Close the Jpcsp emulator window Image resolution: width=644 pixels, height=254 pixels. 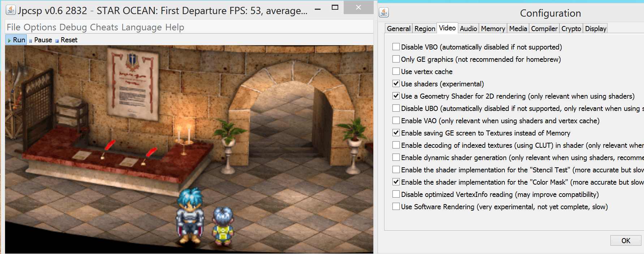point(358,7)
